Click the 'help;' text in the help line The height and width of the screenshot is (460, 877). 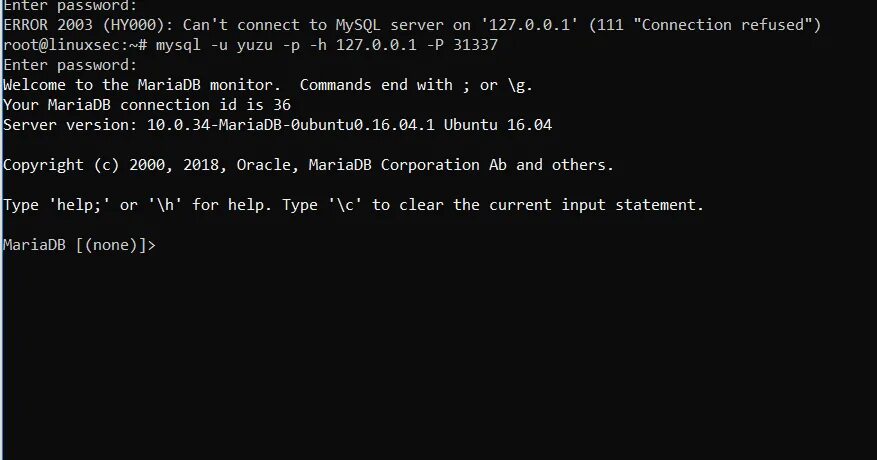click(x=79, y=205)
